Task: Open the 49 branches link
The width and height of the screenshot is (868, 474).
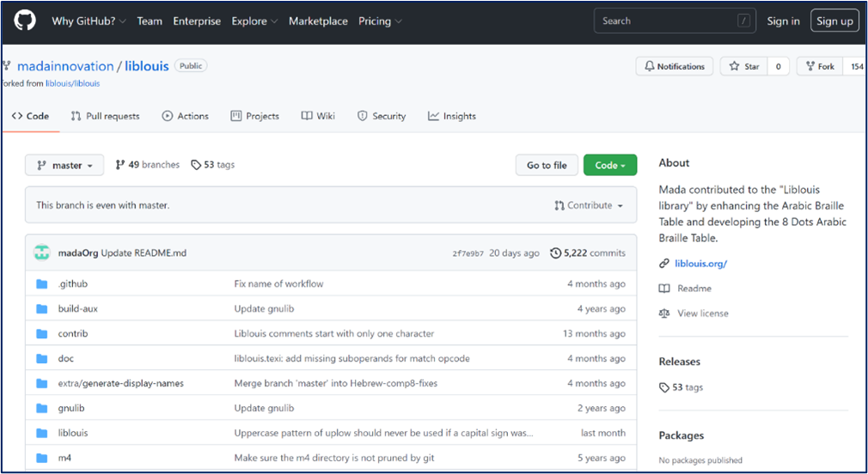Action: pyautogui.click(x=147, y=165)
